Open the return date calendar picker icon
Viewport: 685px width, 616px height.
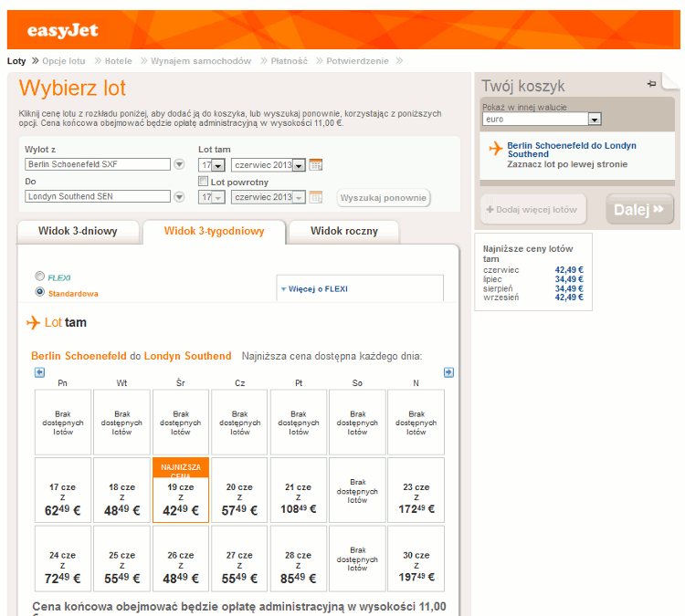[315, 197]
